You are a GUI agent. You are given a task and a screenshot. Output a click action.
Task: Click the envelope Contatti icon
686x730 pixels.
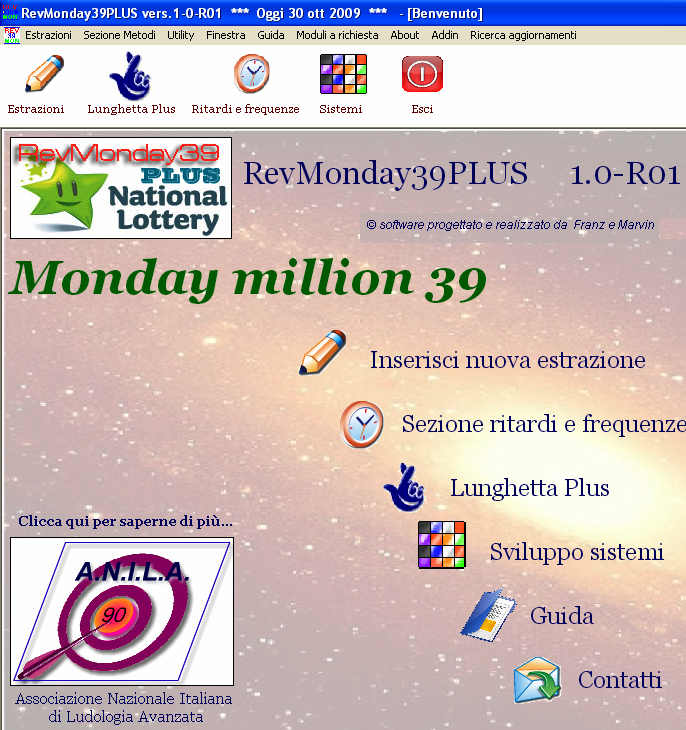pos(537,679)
